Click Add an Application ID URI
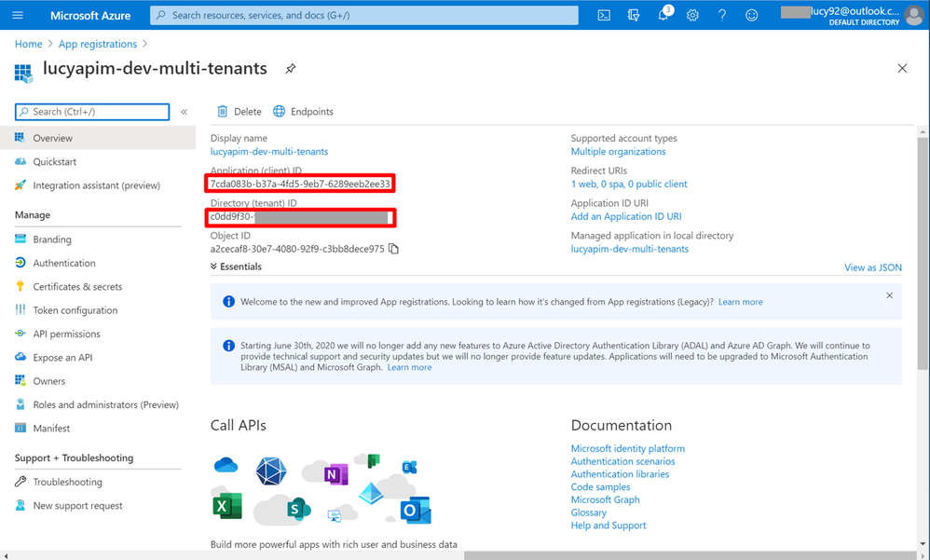 coord(625,216)
